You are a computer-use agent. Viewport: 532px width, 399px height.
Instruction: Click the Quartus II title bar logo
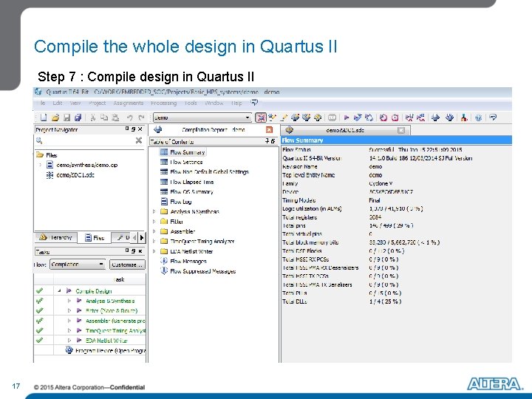point(38,92)
